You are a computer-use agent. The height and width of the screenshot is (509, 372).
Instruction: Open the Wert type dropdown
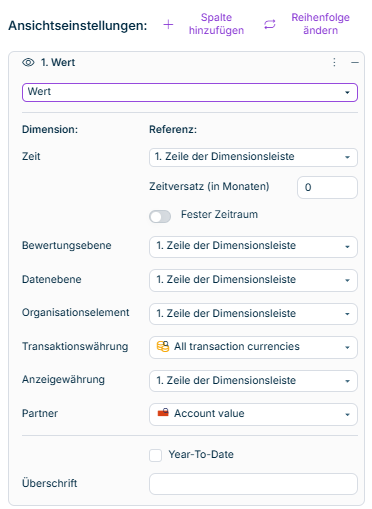click(190, 92)
